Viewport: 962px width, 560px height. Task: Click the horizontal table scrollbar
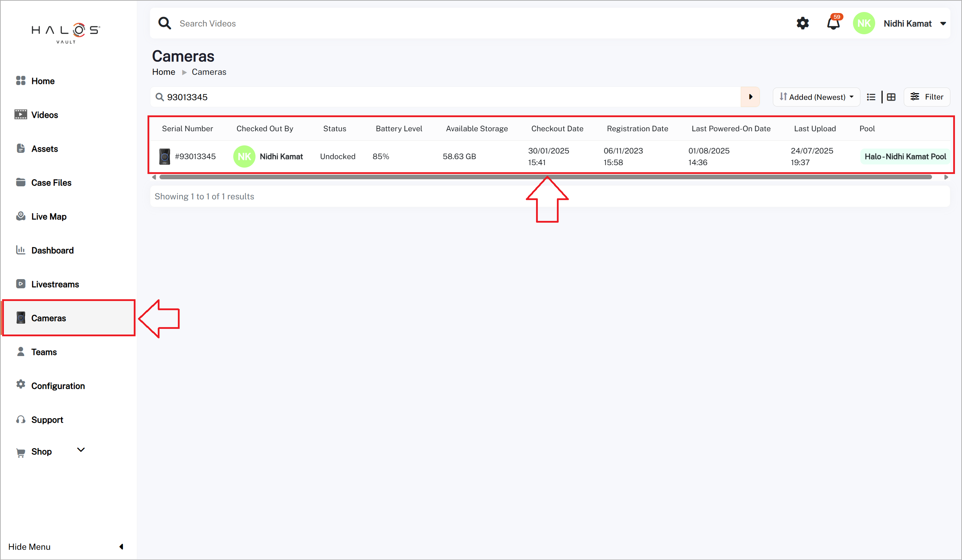point(546,177)
